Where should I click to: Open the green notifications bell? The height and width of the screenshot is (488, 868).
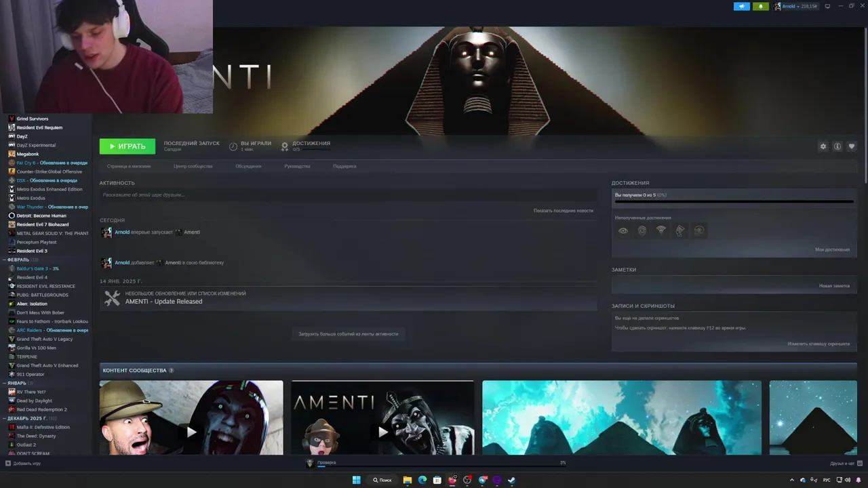click(760, 6)
